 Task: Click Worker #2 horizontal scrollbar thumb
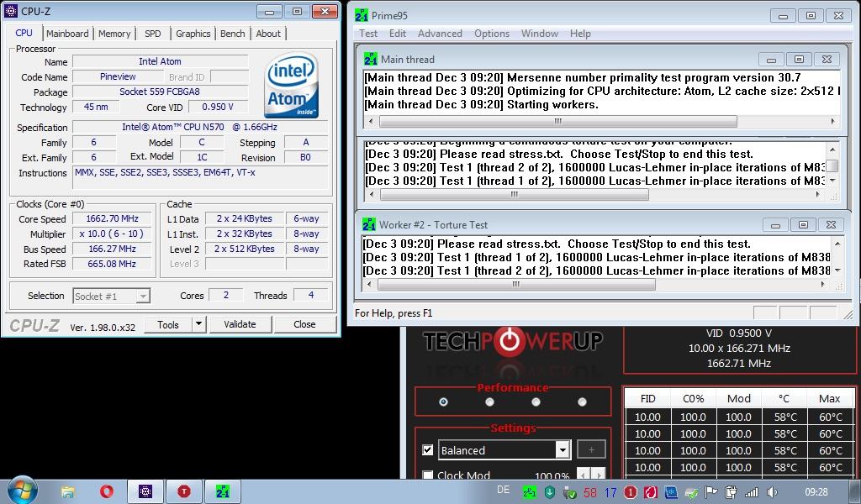coord(516,284)
